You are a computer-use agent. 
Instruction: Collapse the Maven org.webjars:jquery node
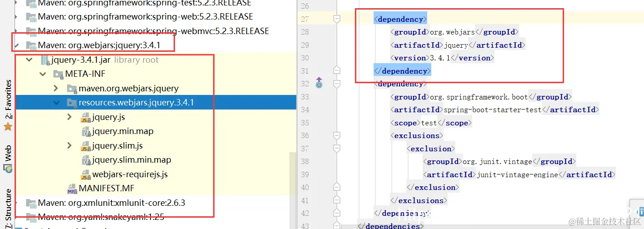(16, 45)
